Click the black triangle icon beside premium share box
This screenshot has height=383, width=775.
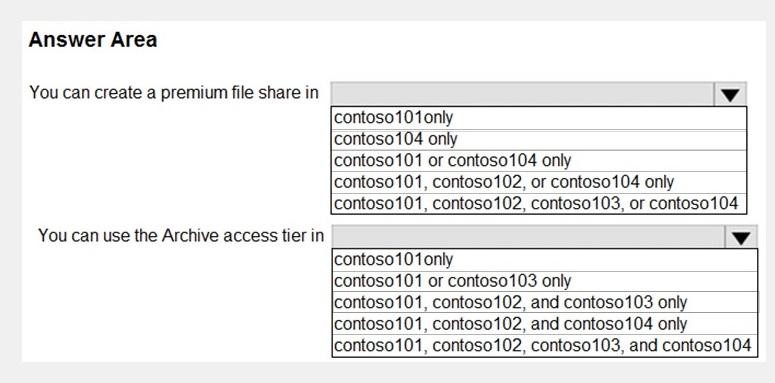point(730,95)
